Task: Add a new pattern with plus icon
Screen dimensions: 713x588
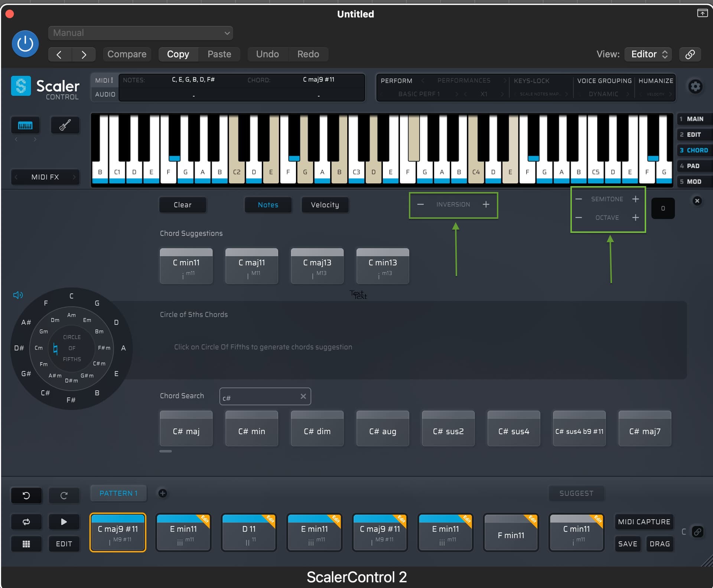Action: 163,493
